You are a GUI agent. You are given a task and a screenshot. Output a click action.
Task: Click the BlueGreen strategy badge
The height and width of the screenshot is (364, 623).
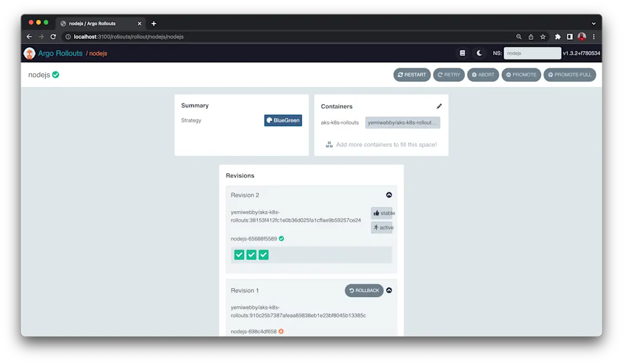tap(283, 121)
